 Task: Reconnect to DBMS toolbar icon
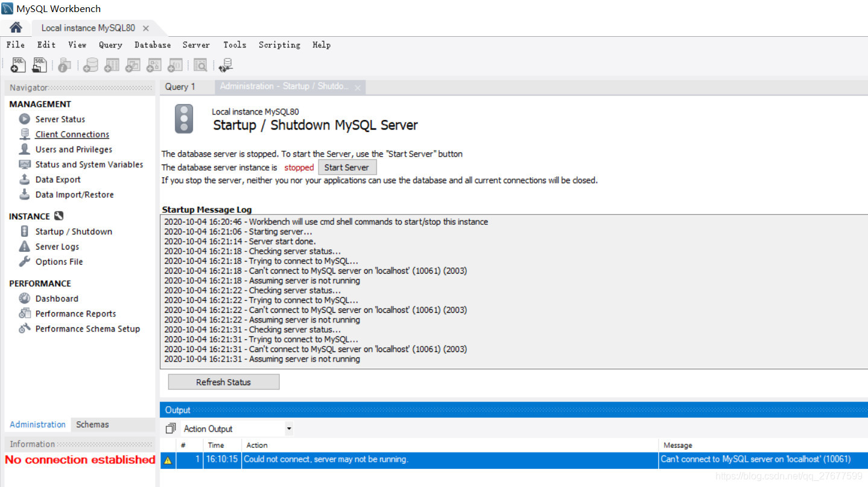tap(226, 64)
